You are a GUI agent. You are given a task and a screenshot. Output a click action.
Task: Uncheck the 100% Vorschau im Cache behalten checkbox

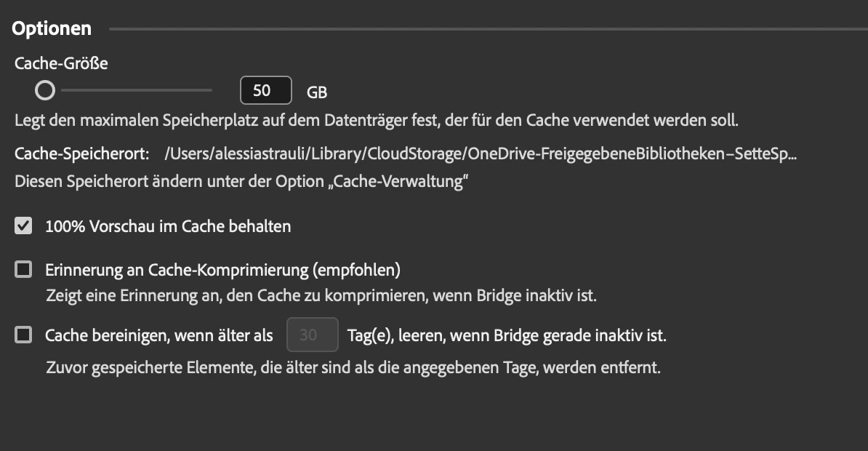click(24, 226)
